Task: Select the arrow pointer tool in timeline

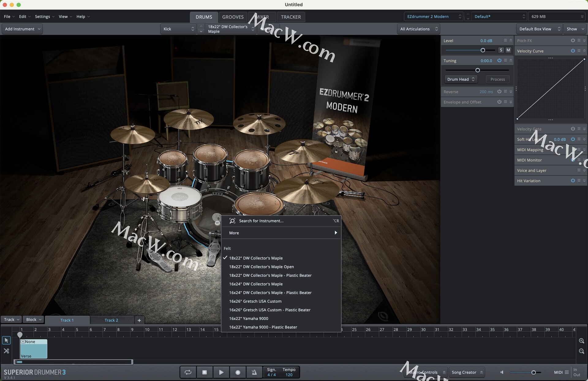Action: (6, 340)
